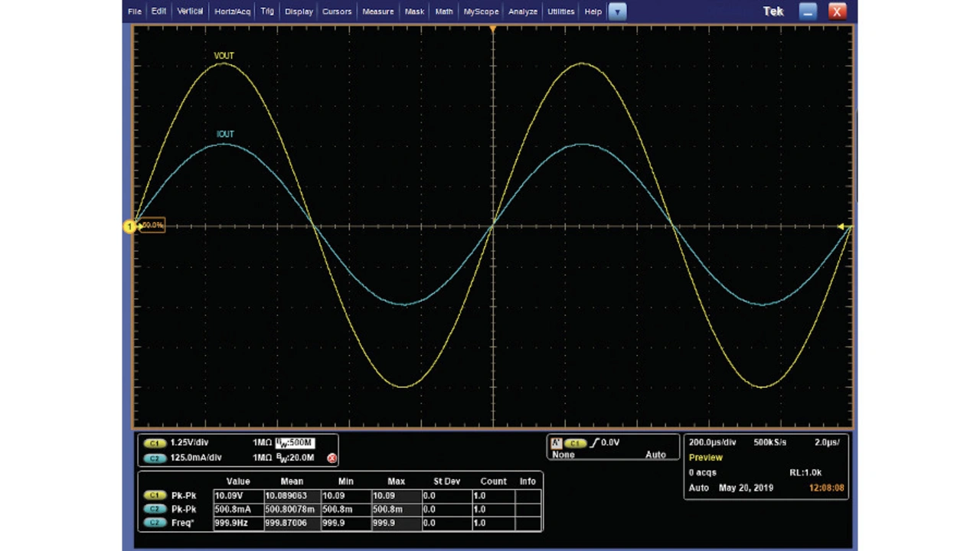This screenshot has height=551, width=980.
Task: Click the C1 trigger source badge
Action: [576, 443]
